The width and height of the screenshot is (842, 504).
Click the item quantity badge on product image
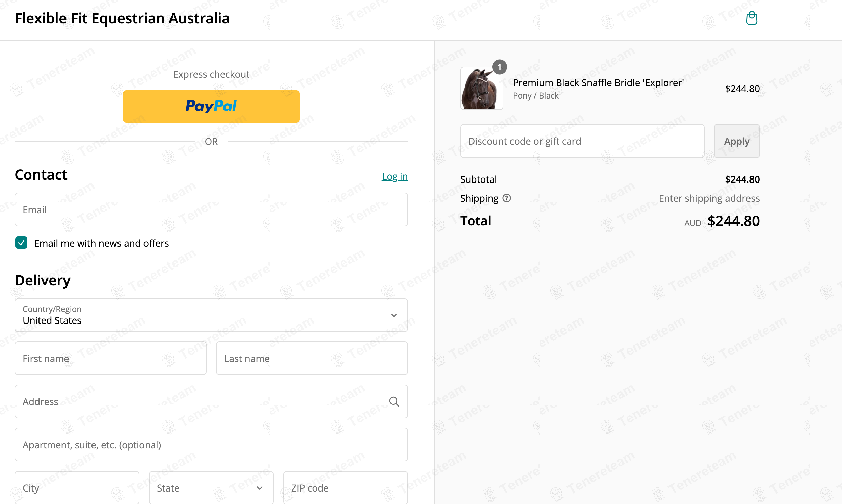point(499,67)
